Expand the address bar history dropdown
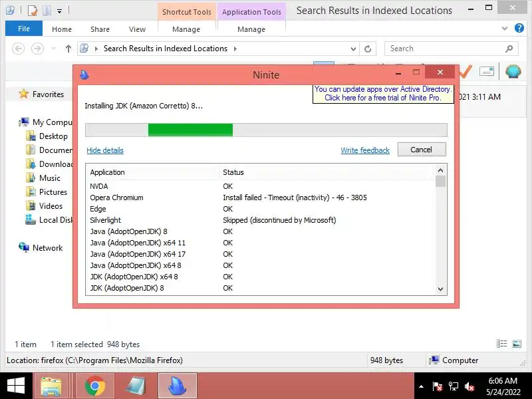The height and width of the screenshot is (399, 532). tap(353, 49)
